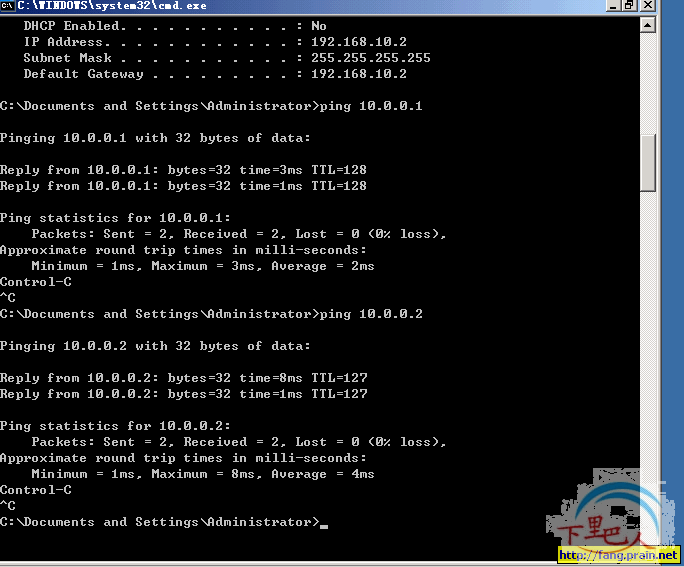Click the "ping 10.0.0.2" command text
The width and height of the screenshot is (684, 567).
pos(371,314)
